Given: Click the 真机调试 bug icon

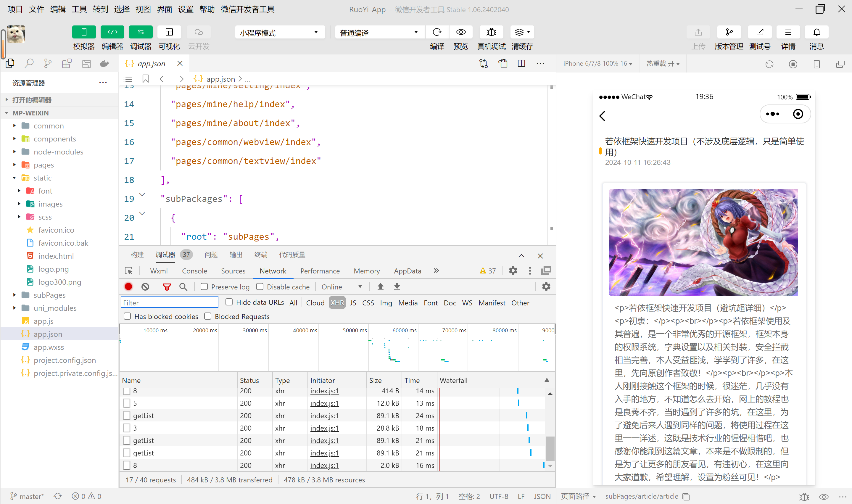Looking at the screenshot, I should tap(491, 32).
